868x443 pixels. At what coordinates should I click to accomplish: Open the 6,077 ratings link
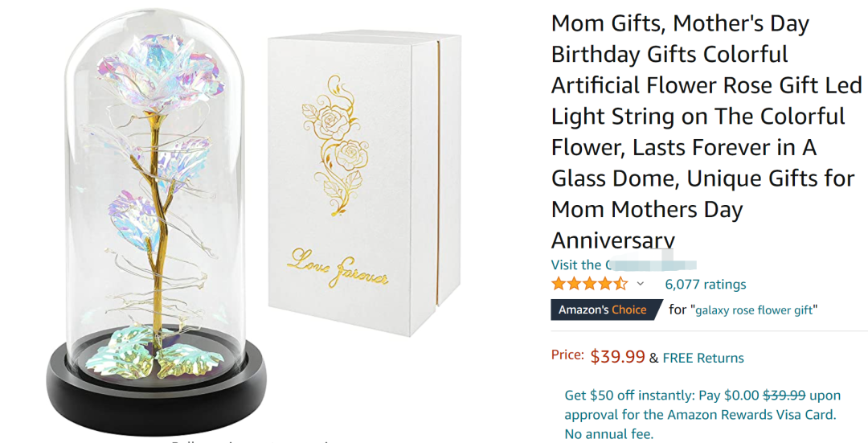pos(705,285)
